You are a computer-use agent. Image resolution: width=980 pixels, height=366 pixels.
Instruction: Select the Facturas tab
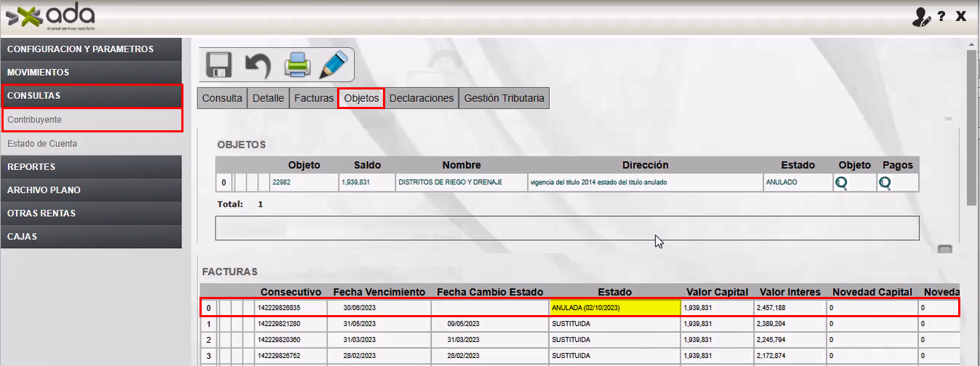314,98
